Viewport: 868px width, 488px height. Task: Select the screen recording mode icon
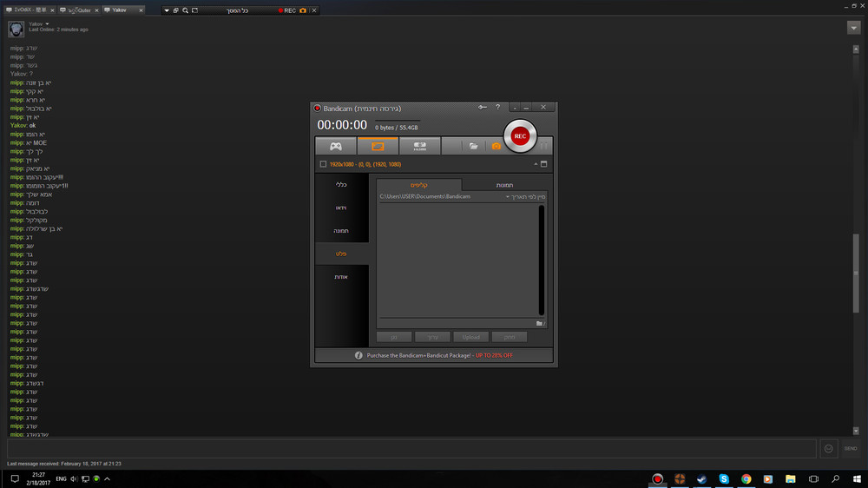pos(378,146)
